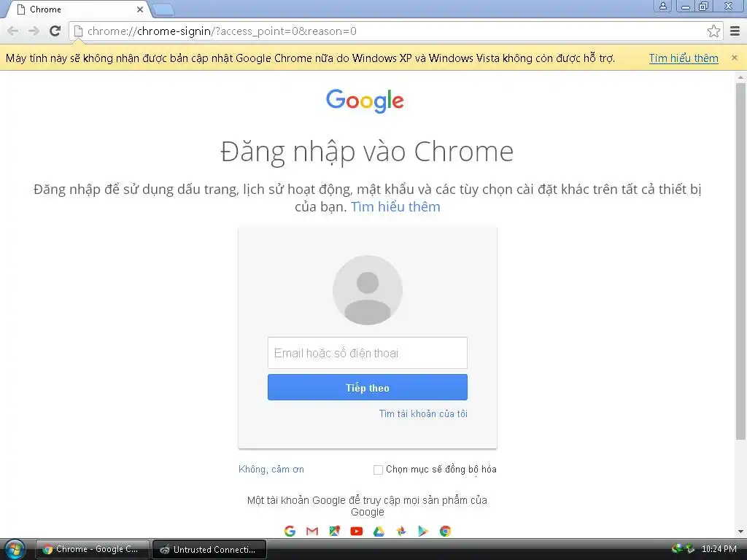Bookmark this page with the star icon
Image resolution: width=747 pixels, height=560 pixels.
coord(713,31)
